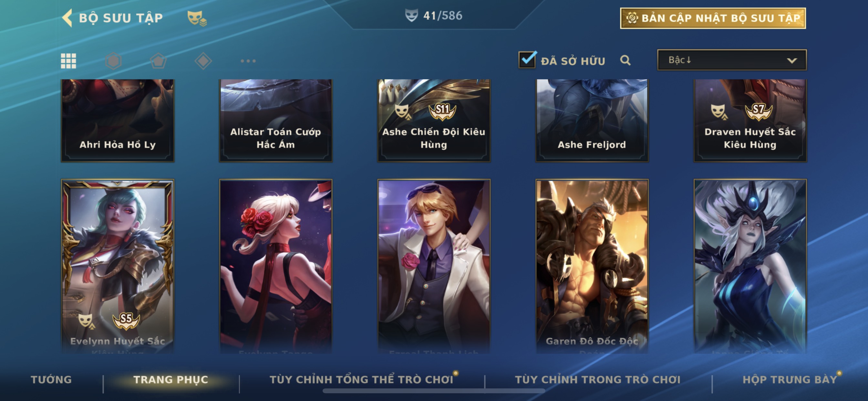The image size is (868, 401).
Task: Open Tùy Chỉnh Trong Trò Chơi tab
Action: click(x=598, y=380)
